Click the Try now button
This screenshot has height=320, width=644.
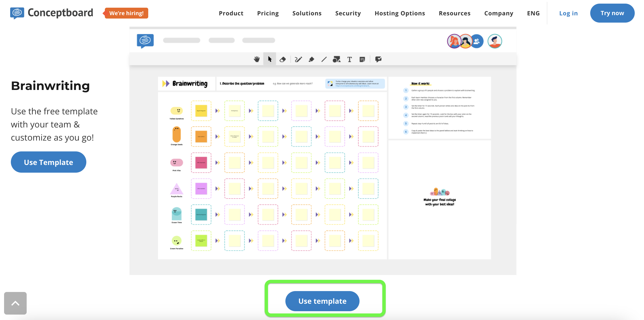click(612, 13)
